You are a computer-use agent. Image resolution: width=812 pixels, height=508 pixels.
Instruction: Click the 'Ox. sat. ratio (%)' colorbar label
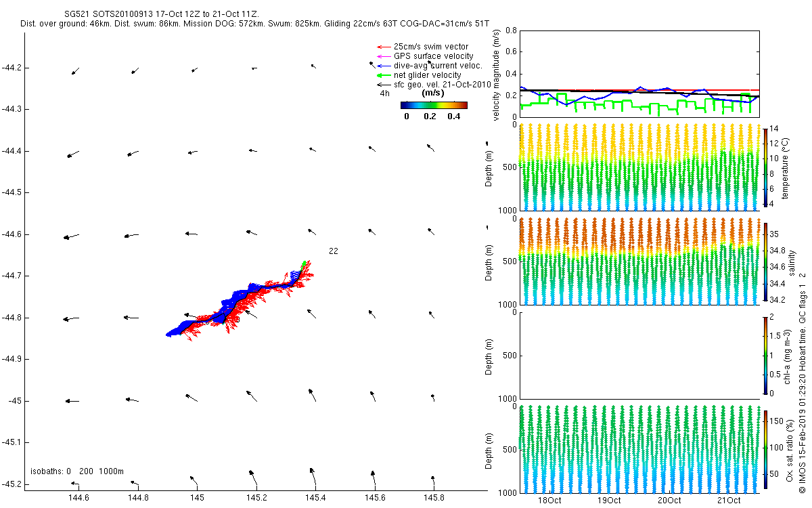(x=789, y=449)
